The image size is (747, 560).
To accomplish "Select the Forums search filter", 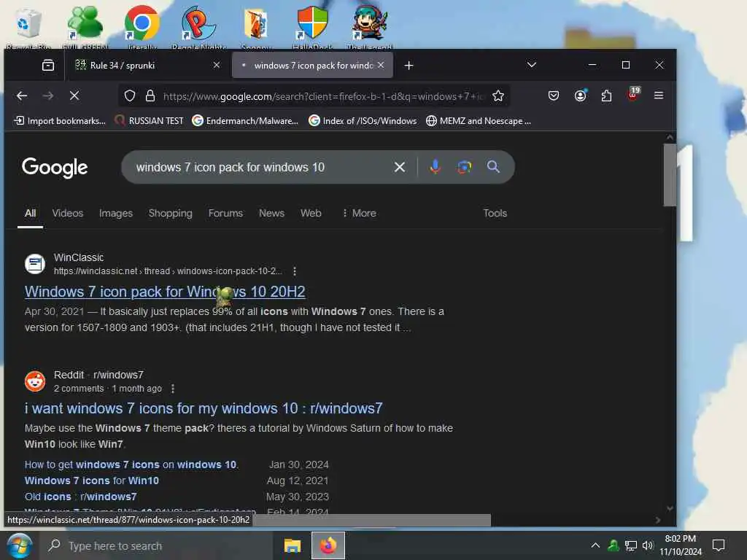I will [226, 214].
